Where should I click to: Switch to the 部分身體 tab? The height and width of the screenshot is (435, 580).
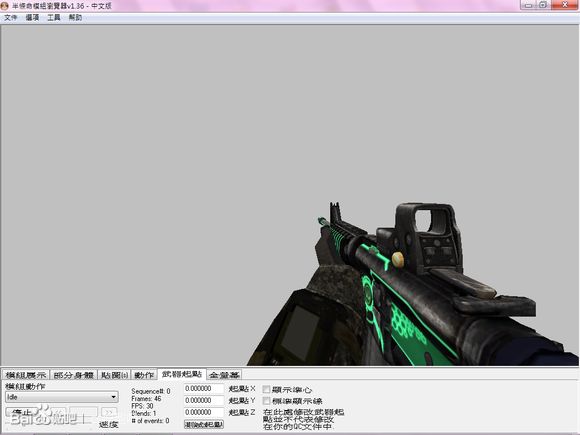click(74, 375)
